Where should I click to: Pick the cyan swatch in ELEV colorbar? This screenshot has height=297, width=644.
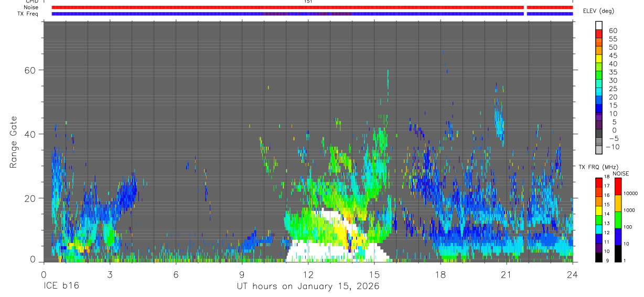coord(599,91)
